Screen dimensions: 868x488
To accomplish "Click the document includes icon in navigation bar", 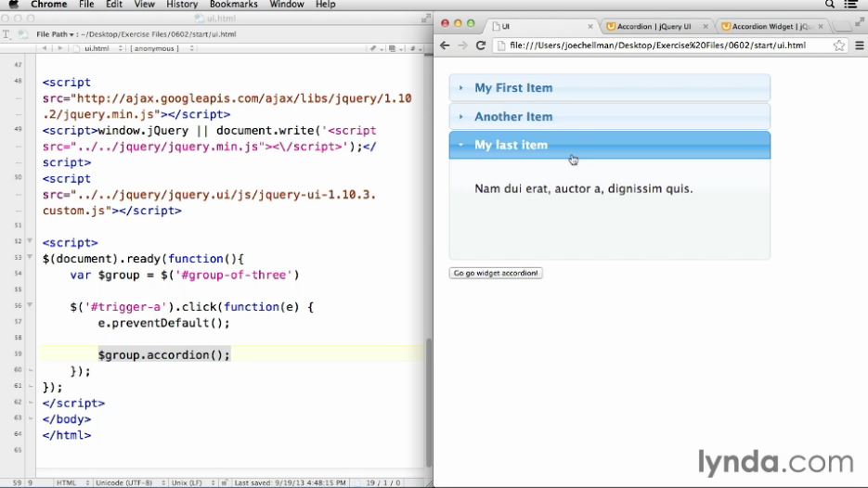I will (395, 48).
